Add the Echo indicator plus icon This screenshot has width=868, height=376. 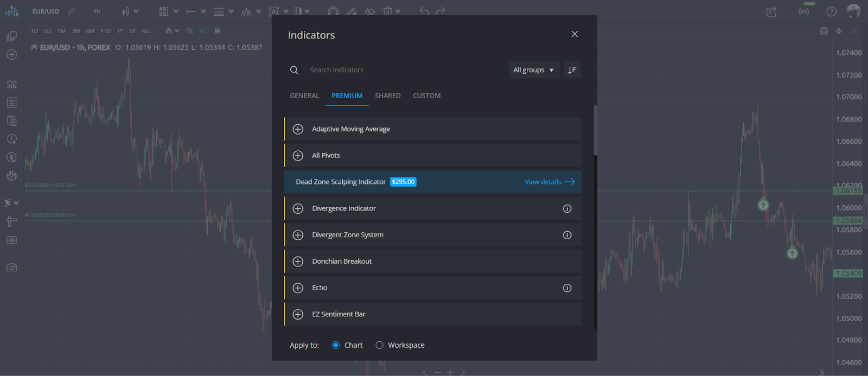tap(298, 288)
